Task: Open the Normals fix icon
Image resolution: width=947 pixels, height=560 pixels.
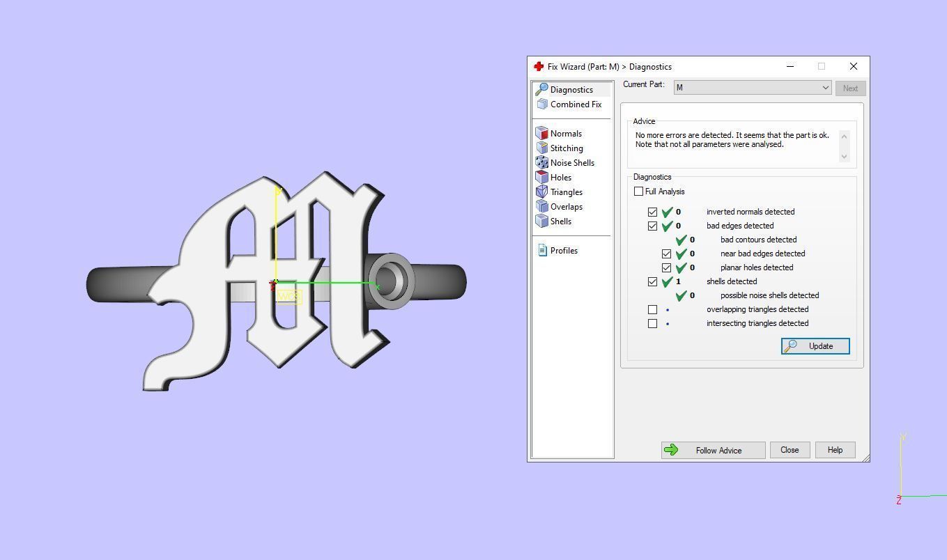Action: coord(542,133)
